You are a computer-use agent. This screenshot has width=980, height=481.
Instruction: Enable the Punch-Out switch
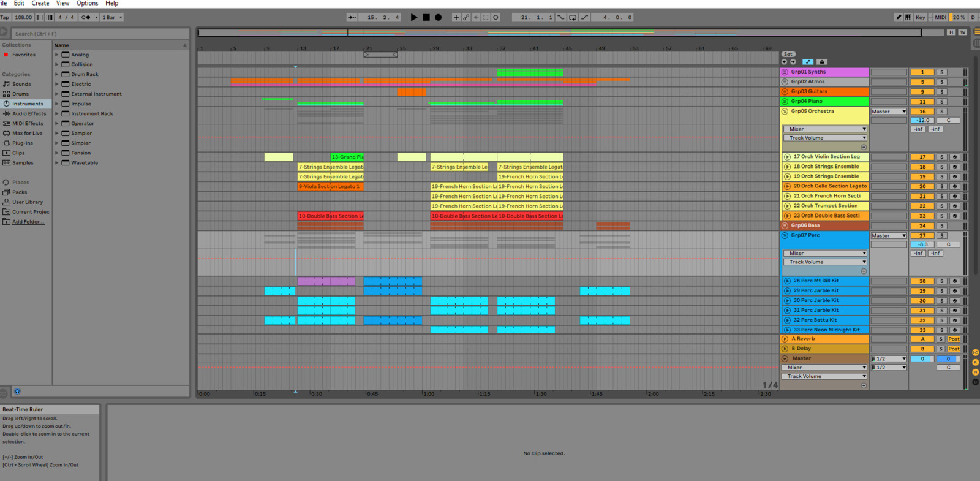[x=584, y=17]
